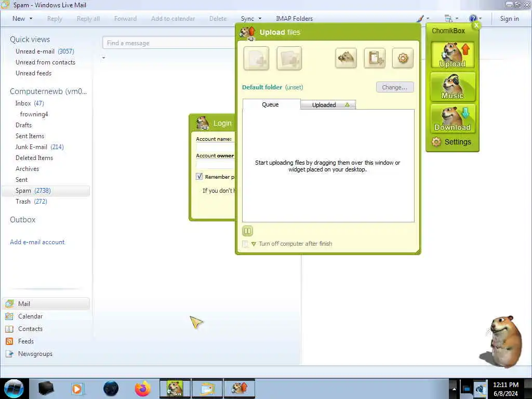The image size is (532, 399).
Task: Open the help icon dropdown arrow
Action: [481, 19]
